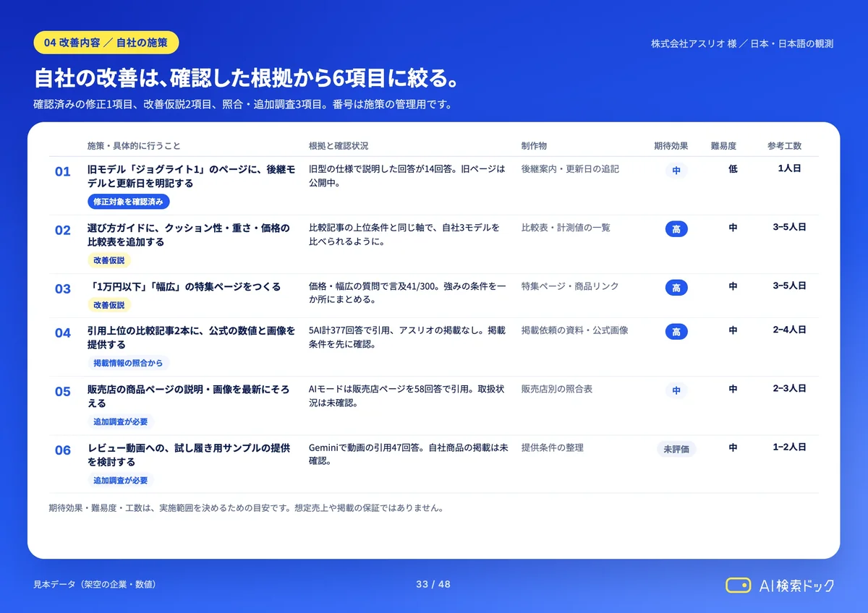Click the 見本データ（架空の企業・数値） footer note
This screenshot has height=613, width=868.
click(95, 584)
